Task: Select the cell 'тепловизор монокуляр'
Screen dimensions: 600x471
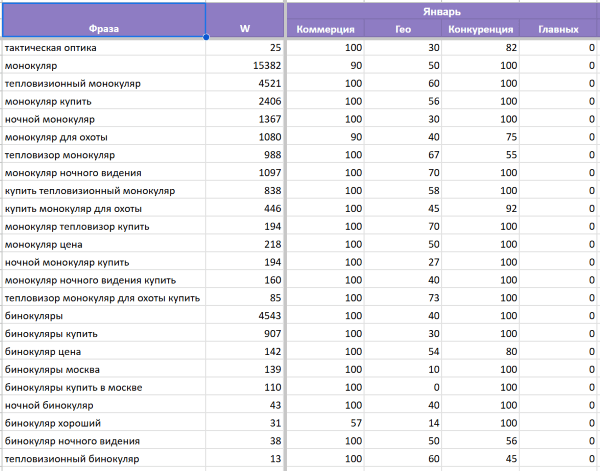Action: 104,155
